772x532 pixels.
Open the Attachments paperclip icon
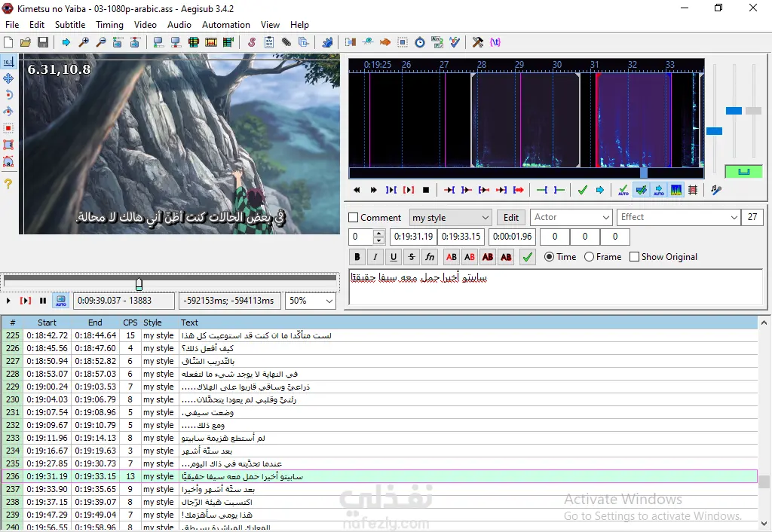pyautogui.click(x=286, y=42)
